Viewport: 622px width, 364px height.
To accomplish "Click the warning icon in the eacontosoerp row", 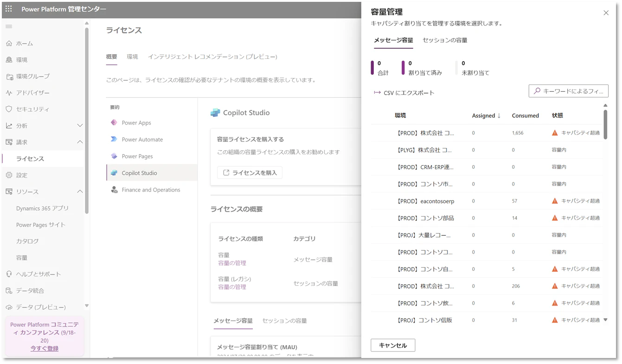I will tap(555, 201).
